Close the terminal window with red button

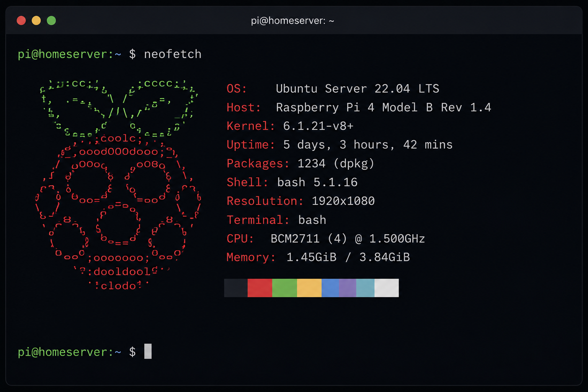point(21,20)
